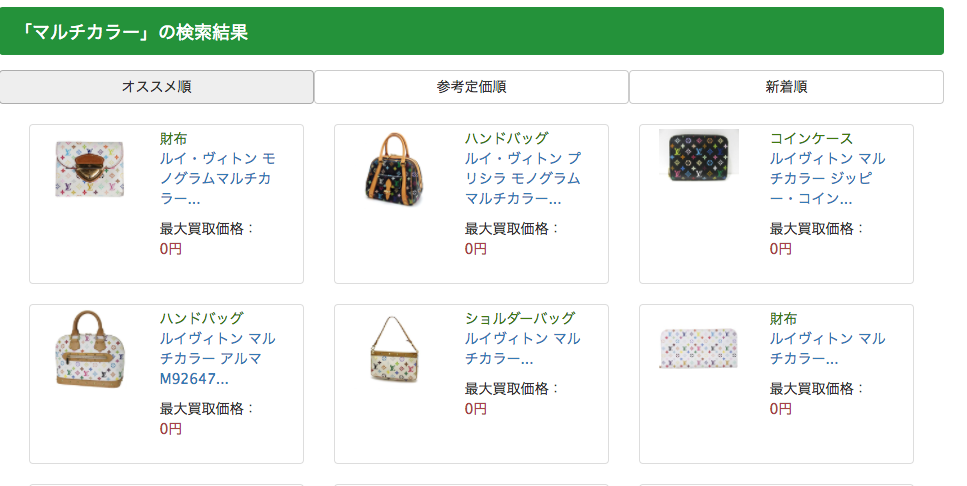Open white Alma handbag product image
The image size is (967, 486).
90,349
